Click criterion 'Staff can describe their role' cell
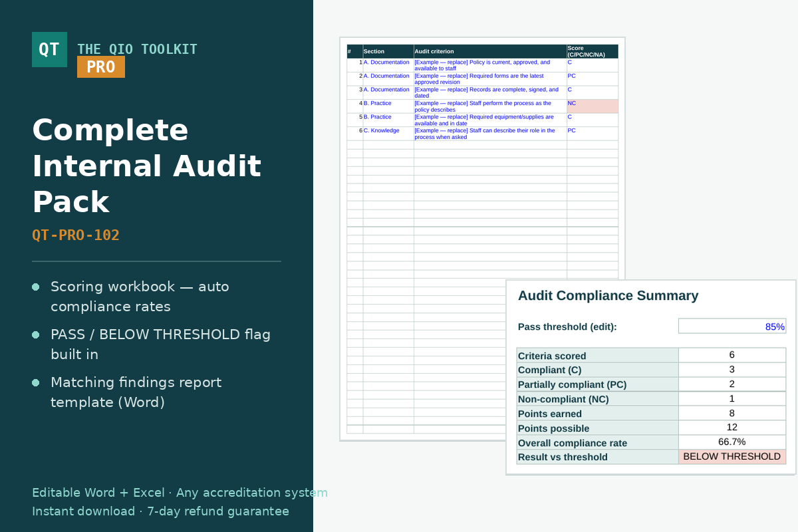Image resolution: width=798 pixels, height=532 pixels. coord(490,134)
